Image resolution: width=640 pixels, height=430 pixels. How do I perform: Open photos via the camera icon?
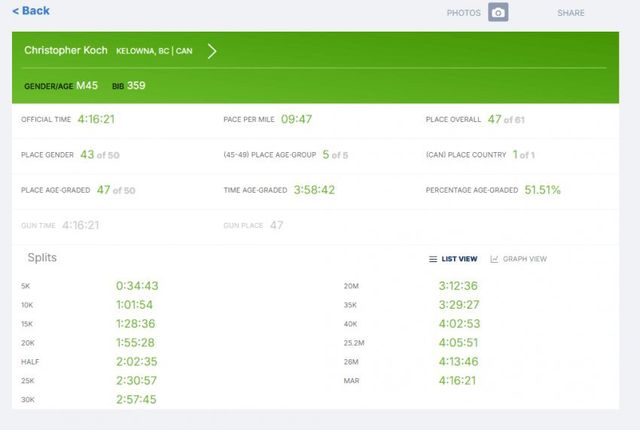498,13
